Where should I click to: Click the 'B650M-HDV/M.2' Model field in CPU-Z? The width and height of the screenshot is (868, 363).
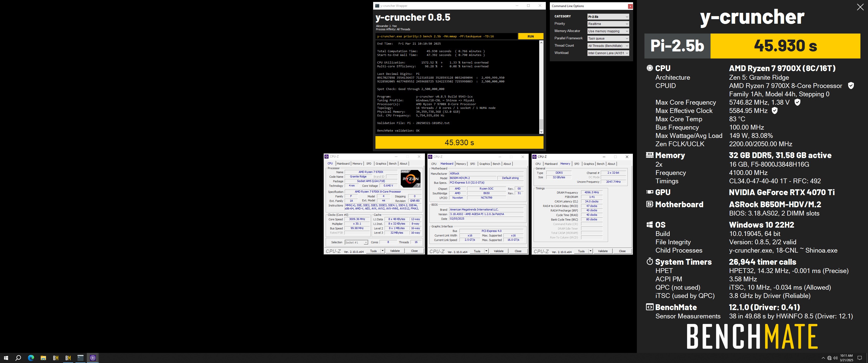[x=472, y=178]
